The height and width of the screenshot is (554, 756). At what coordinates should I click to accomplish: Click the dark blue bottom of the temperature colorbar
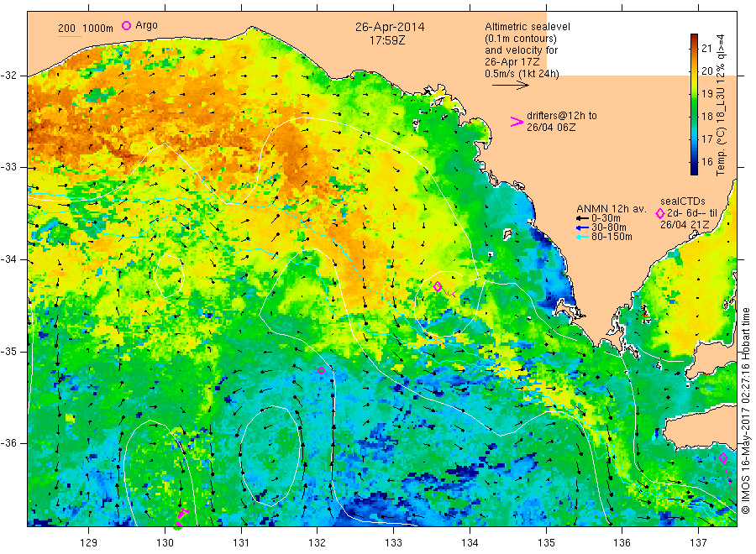pyautogui.click(x=695, y=170)
